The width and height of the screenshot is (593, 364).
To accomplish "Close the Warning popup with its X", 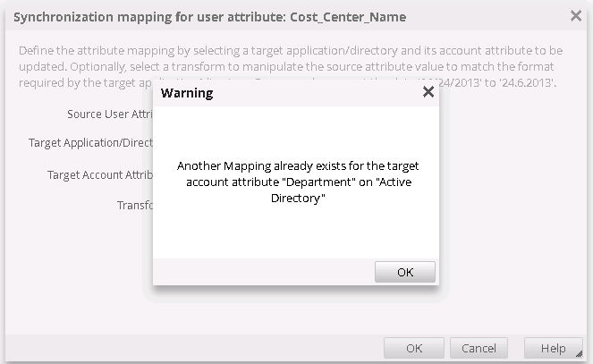I will coord(428,92).
